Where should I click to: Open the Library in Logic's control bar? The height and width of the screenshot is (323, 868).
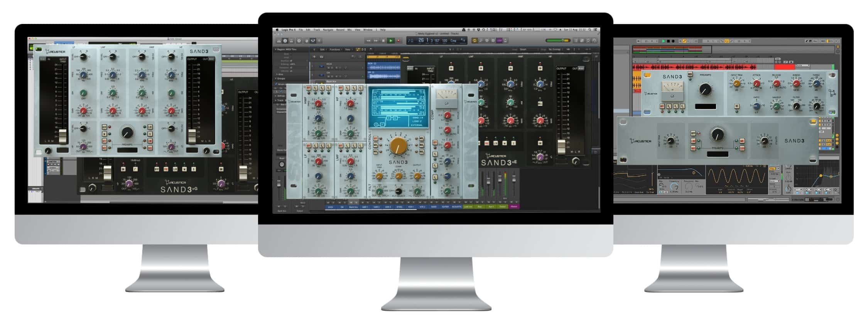(x=279, y=41)
